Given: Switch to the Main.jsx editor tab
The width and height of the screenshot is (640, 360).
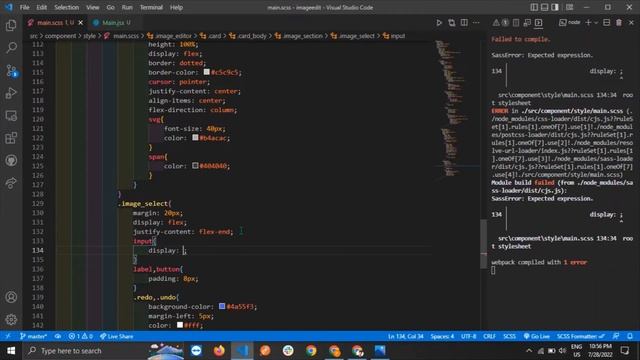Looking at the screenshot, I should pos(113,23).
